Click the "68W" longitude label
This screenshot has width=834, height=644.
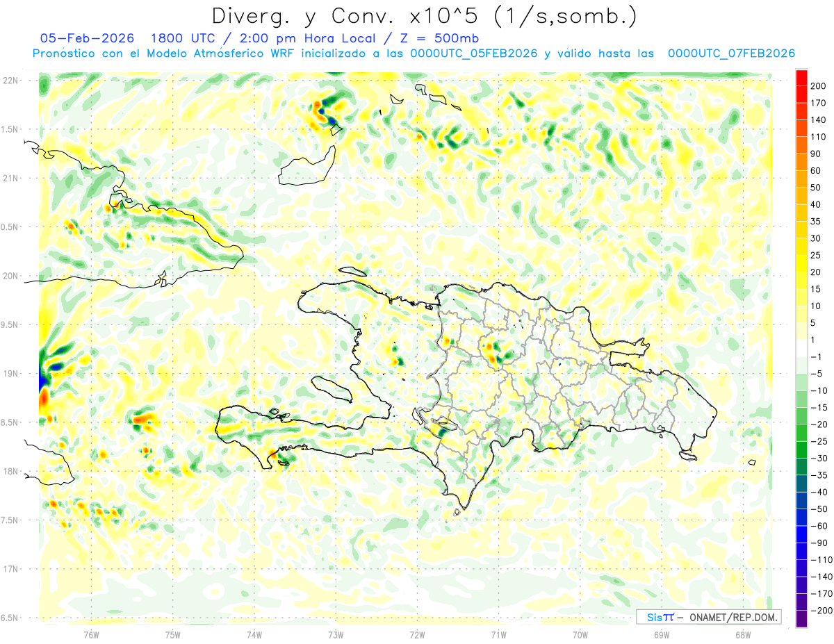click(743, 634)
